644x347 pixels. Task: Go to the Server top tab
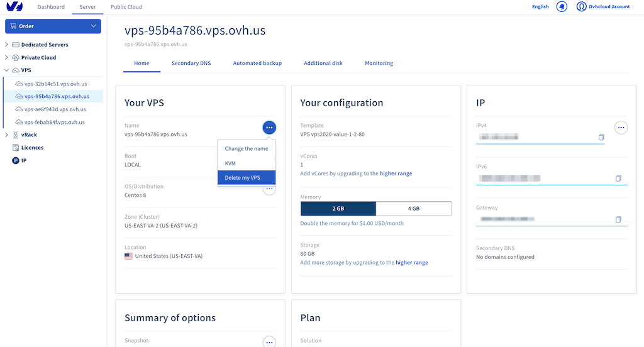(87, 7)
